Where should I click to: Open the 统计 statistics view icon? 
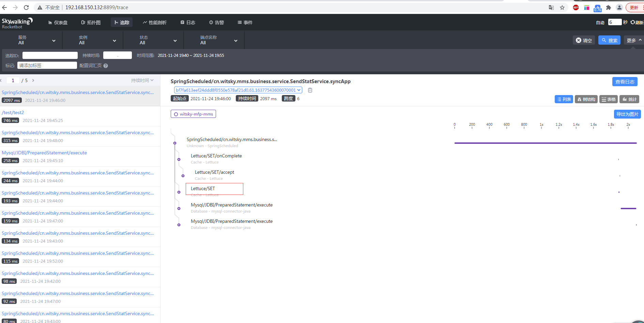[629, 99]
